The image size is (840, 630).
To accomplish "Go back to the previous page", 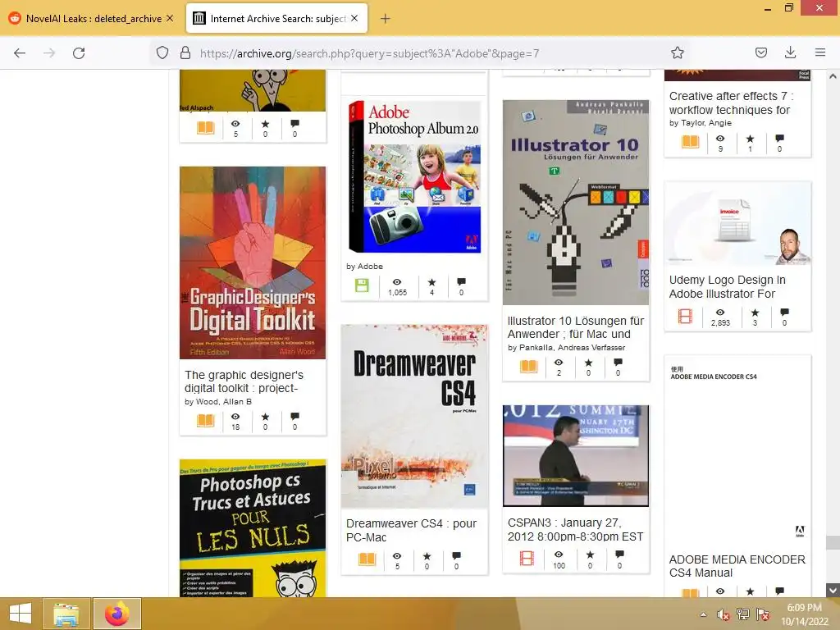I will pyautogui.click(x=20, y=53).
